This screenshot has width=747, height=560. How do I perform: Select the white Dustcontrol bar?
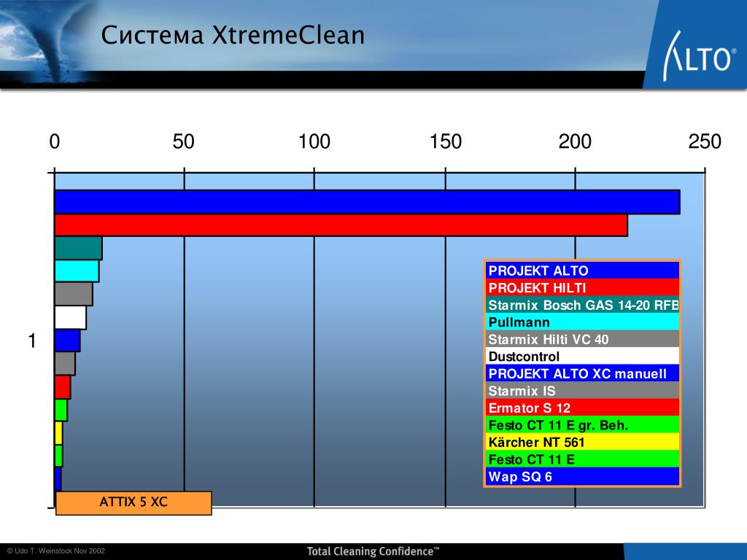[x=71, y=317]
